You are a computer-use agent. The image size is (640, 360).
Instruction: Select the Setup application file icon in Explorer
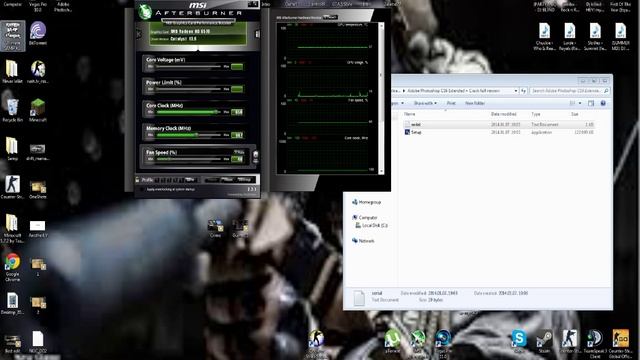(407, 132)
